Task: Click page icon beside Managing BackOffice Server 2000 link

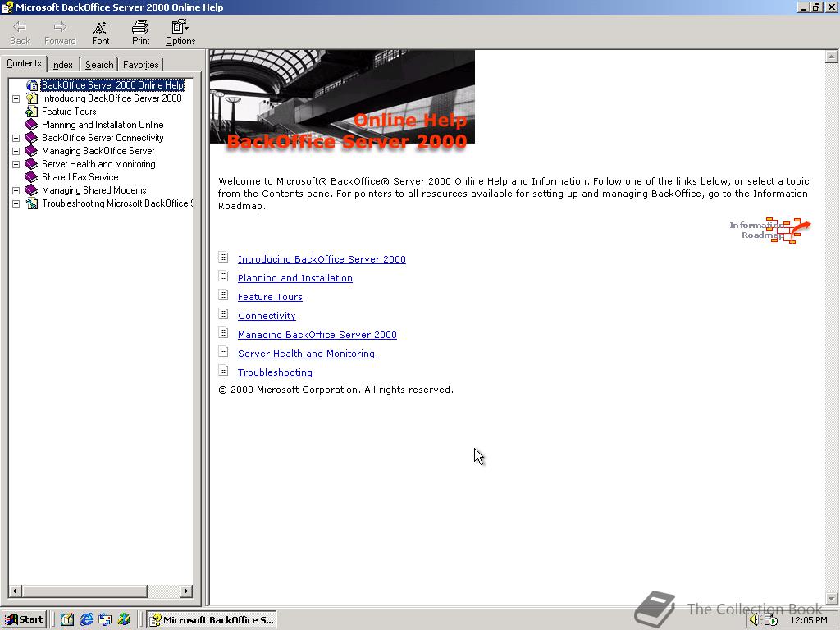Action: 223,333
